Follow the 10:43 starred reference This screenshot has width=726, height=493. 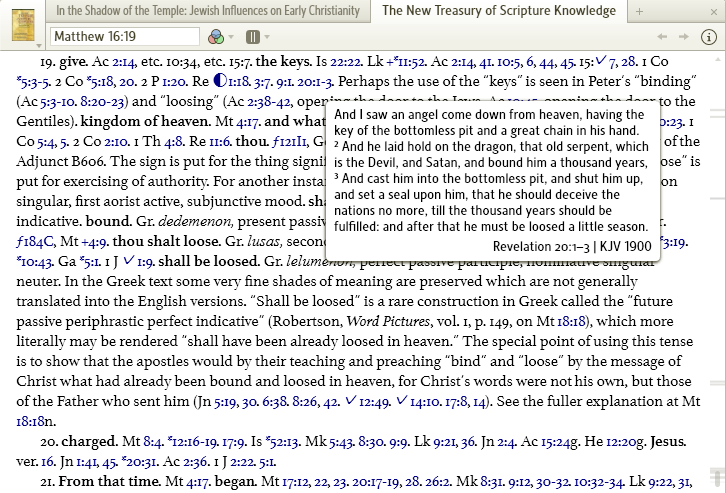pos(35,261)
